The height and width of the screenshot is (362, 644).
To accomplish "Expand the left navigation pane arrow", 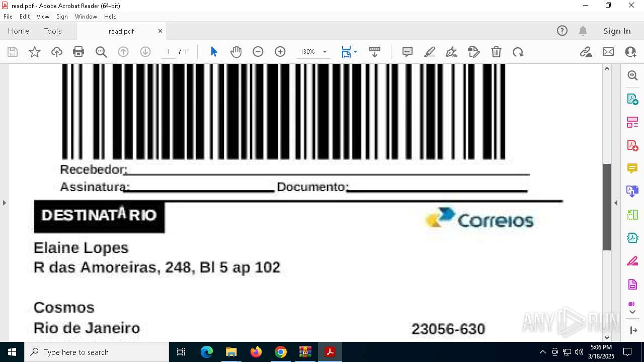I will tap(4, 203).
